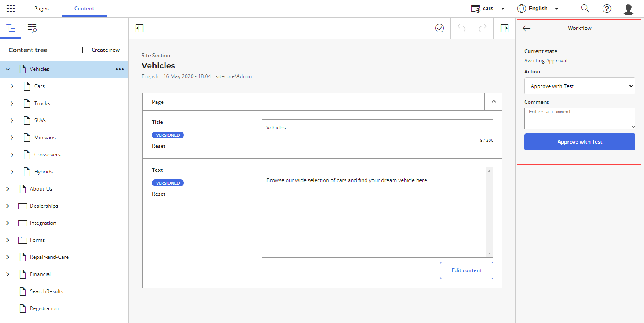Open the English language dropdown
The image size is (644, 323).
pos(538,9)
